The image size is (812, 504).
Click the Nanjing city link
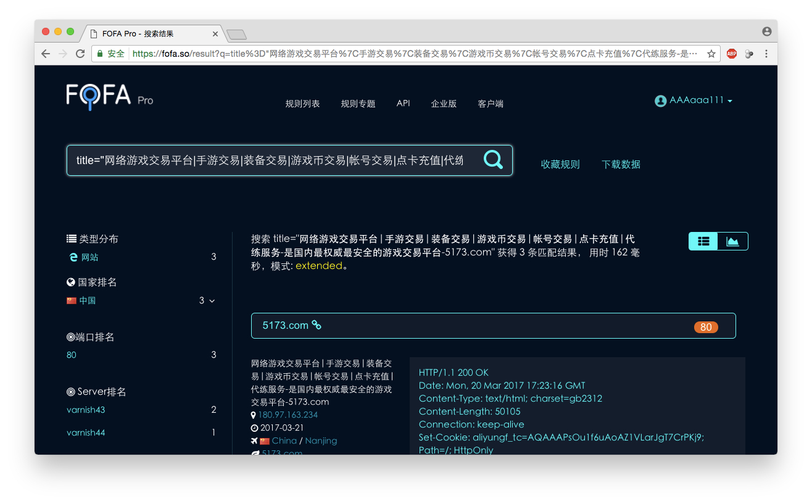[321, 440]
